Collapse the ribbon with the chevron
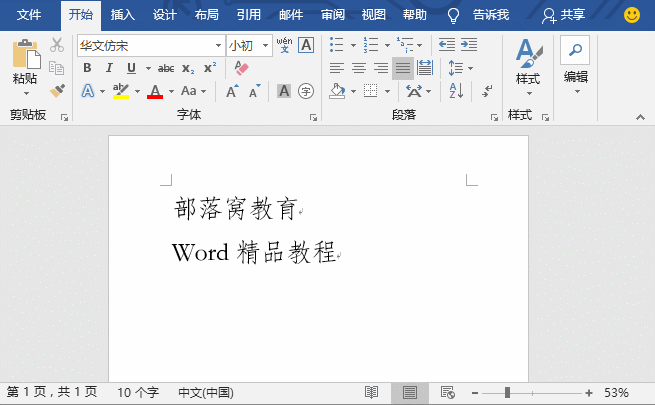 (x=640, y=117)
